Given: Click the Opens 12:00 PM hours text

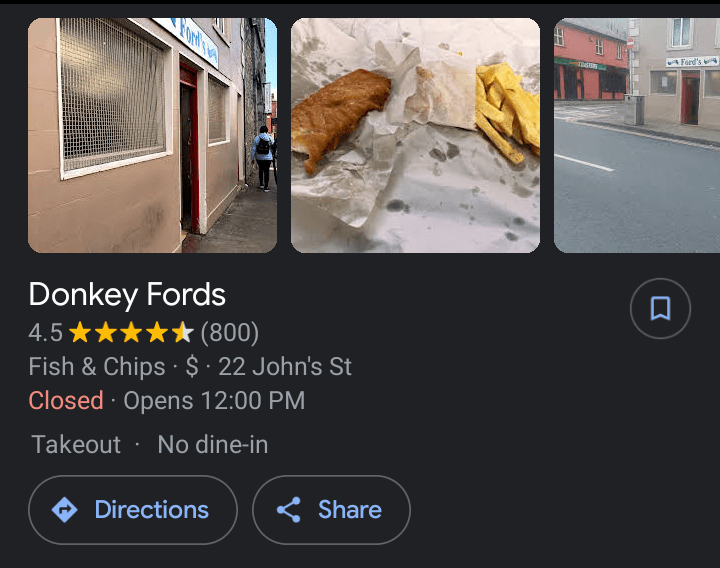Looking at the screenshot, I should pos(214,400).
